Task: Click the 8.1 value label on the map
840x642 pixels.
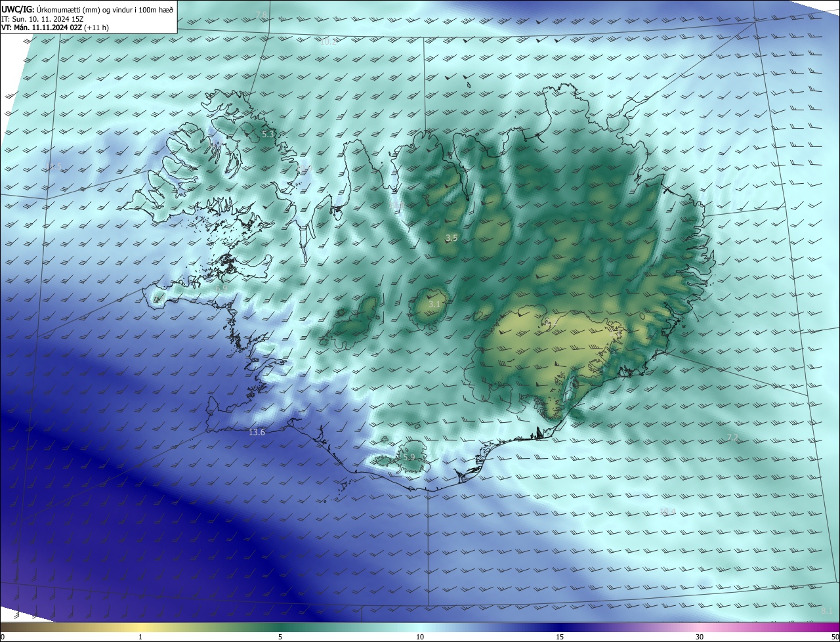Action: (827, 611)
